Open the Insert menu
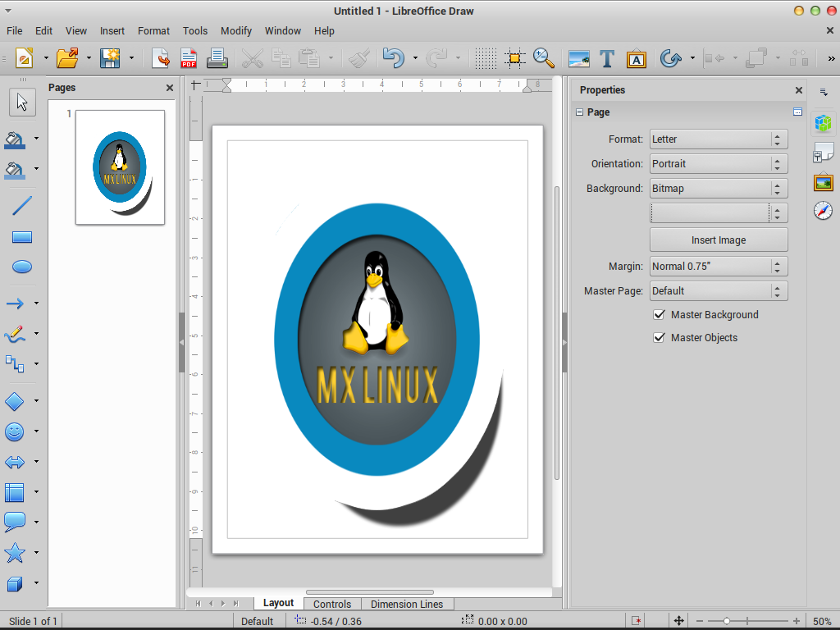Image resolution: width=840 pixels, height=630 pixels. click(x=112, y=31)
